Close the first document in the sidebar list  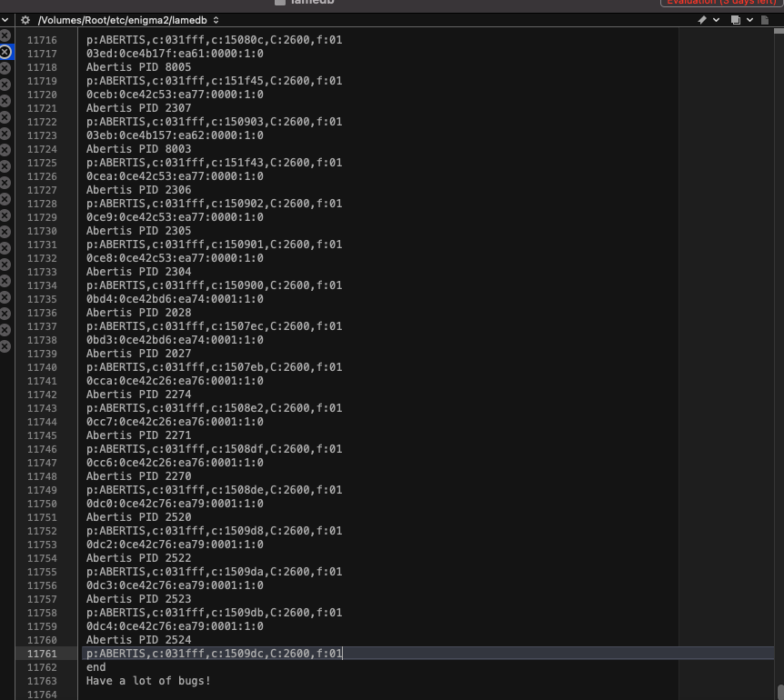(x=5, y=35)
